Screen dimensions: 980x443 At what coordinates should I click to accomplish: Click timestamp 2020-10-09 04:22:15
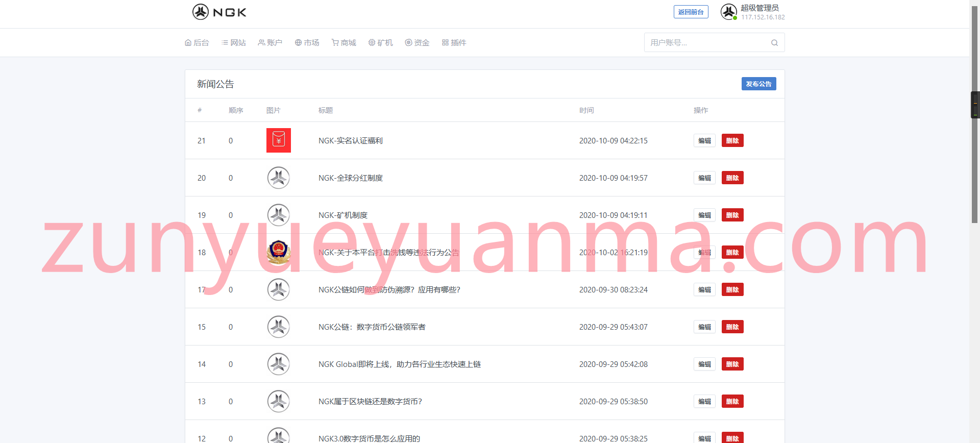tap(614, 140)
